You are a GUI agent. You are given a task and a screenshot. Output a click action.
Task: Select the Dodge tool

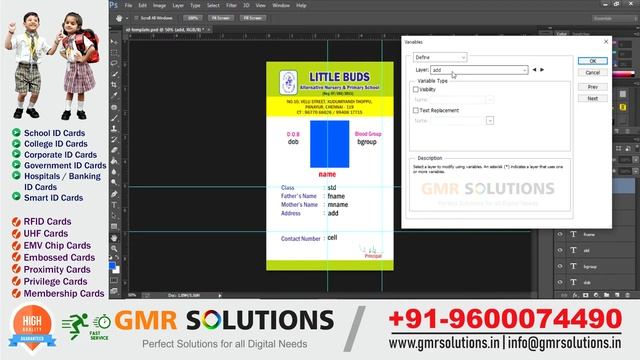[x=114, y=182]
